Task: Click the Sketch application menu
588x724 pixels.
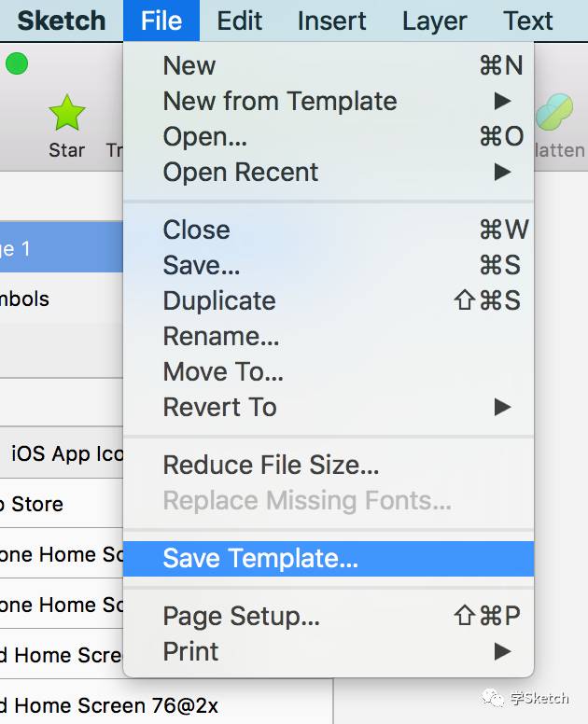Action: tap(62, 21)
